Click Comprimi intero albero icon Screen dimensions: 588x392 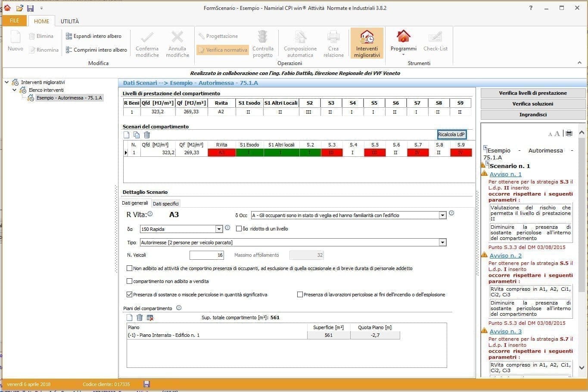(x=69, y=50)
